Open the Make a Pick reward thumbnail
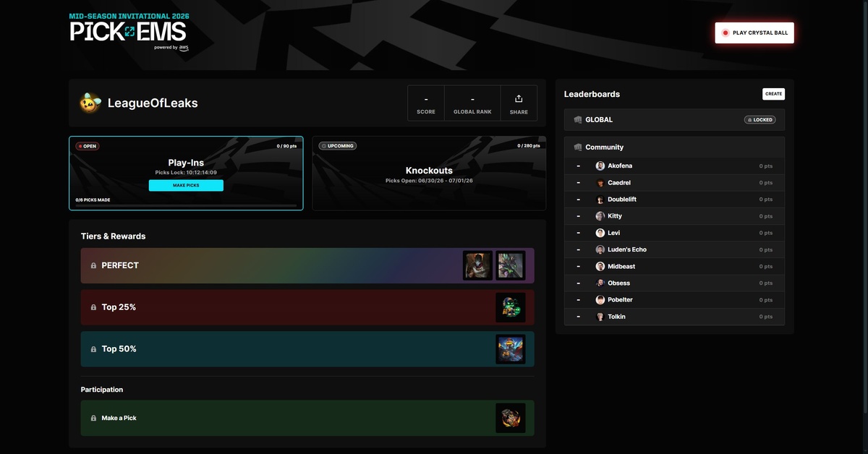This screenshot has height=454, width=868. pyautogui.click(x=511, y=419)
